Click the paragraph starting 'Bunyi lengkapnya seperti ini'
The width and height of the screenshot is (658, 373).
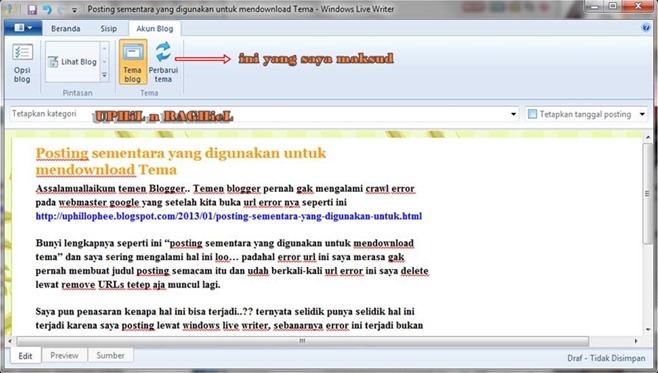click(232, 264)
